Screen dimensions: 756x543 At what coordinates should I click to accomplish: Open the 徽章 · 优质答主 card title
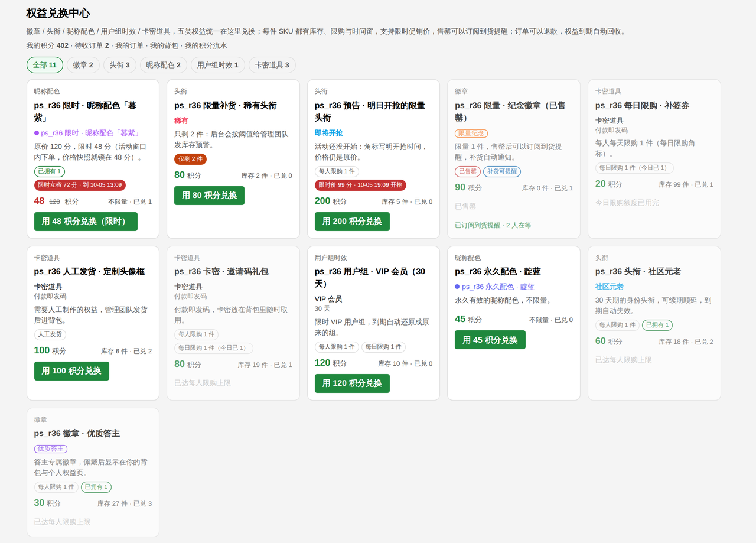[x=77, y=434]
